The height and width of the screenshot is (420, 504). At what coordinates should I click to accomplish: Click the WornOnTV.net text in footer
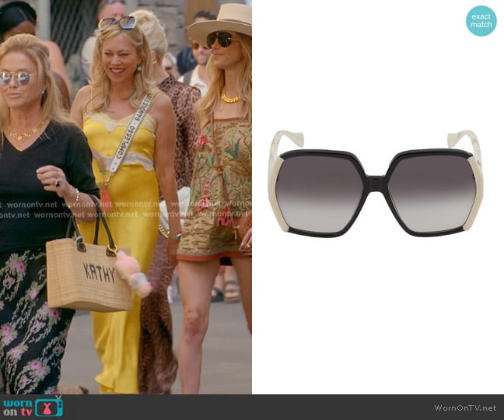tap(465, 408)
